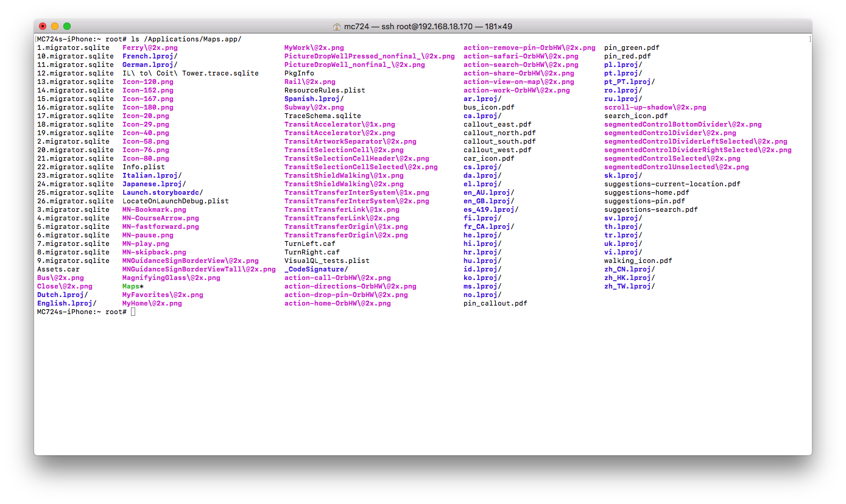The height and width of the screenshot is (504, 846).
Task: Click the Icon-180.png file entry
Action: point(147,107)
